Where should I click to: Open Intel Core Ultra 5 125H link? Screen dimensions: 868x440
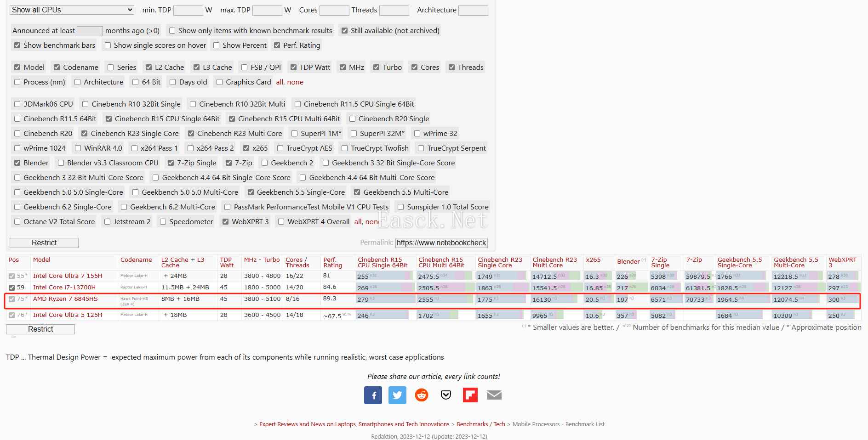68,315
